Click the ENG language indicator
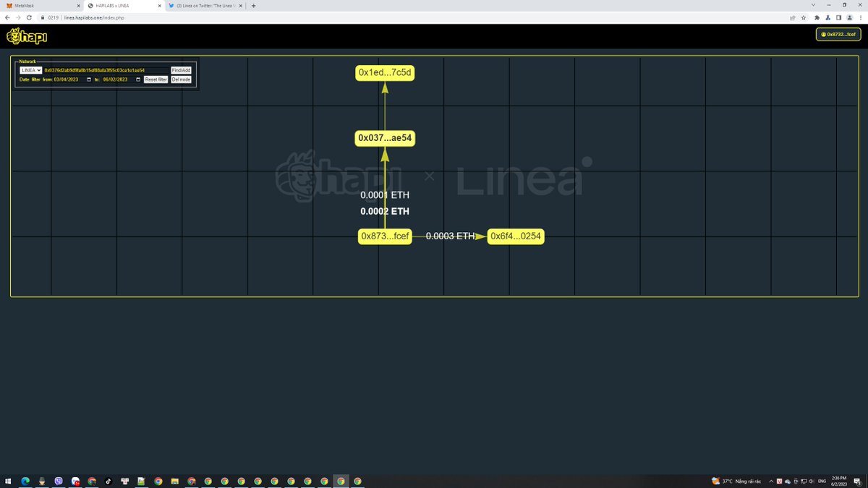The height and width of the screenshot is (488, 868). 822,481
